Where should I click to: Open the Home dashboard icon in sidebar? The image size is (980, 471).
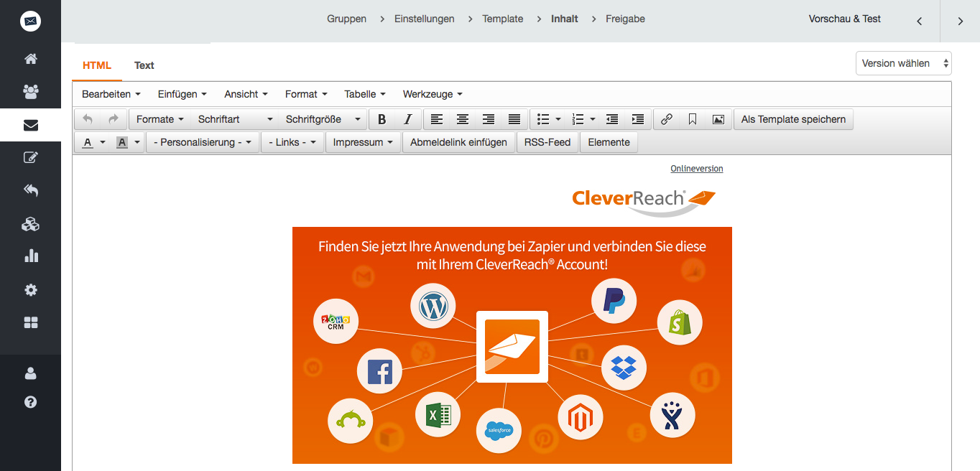click(30, 59)
